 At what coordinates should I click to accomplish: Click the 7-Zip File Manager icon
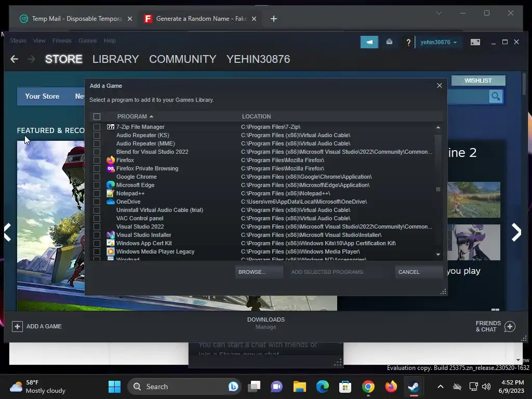point(111,127)
